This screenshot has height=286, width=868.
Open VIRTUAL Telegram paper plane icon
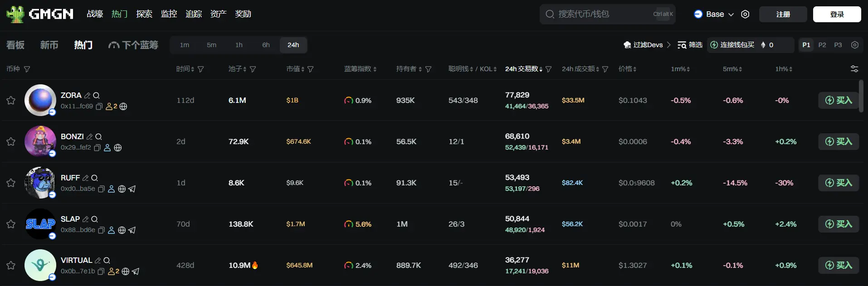click(x=136, y=271)
